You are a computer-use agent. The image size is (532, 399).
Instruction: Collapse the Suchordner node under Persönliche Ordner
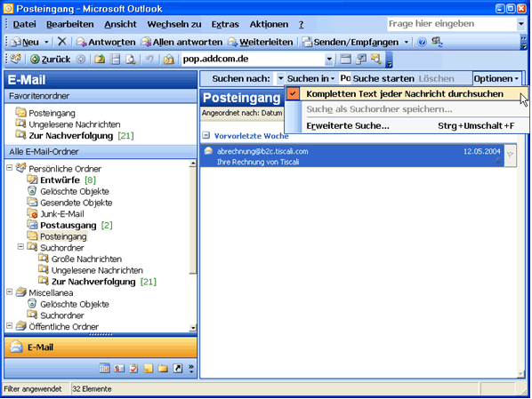[20, 247]
